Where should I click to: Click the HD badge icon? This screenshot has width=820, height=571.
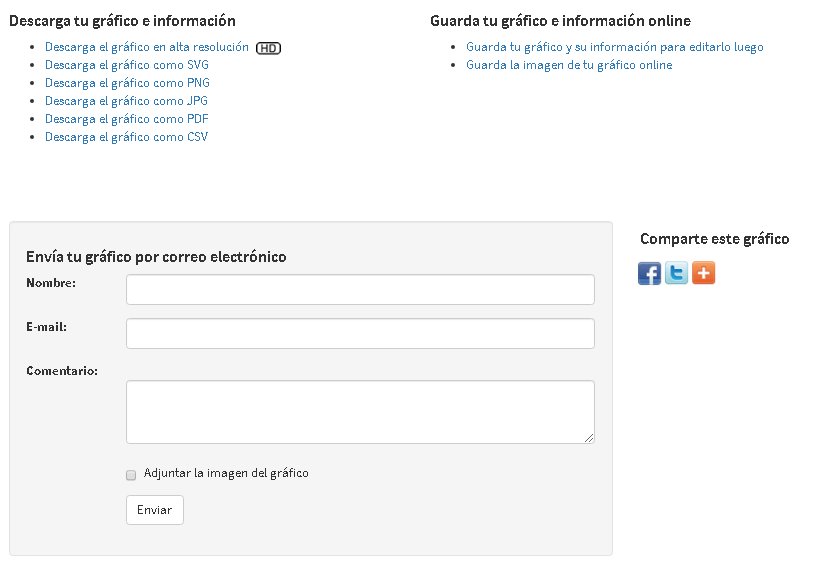pyautogui.click(x=268, y=48)
